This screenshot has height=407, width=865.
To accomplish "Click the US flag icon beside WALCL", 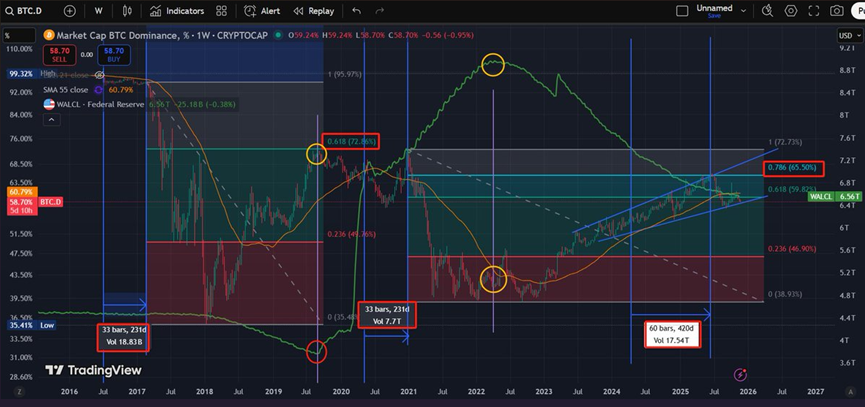I will [49, 104].
